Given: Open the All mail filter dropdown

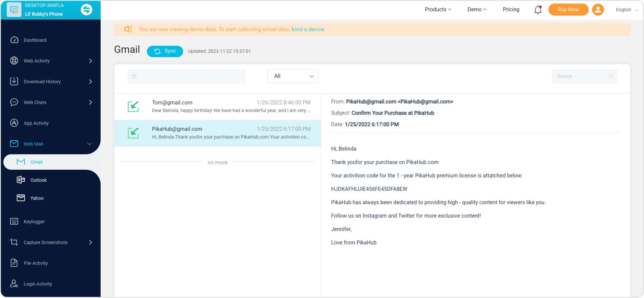Looking at the screenshot, I should 293,76.
